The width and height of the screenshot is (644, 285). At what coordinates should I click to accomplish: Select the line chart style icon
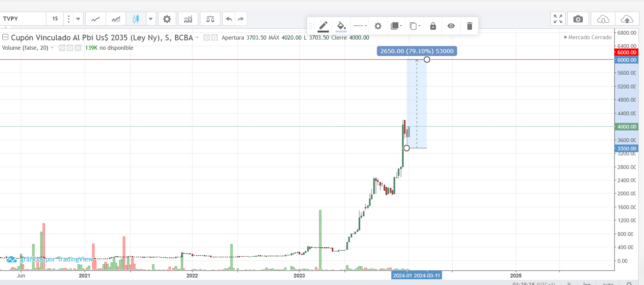95,19
